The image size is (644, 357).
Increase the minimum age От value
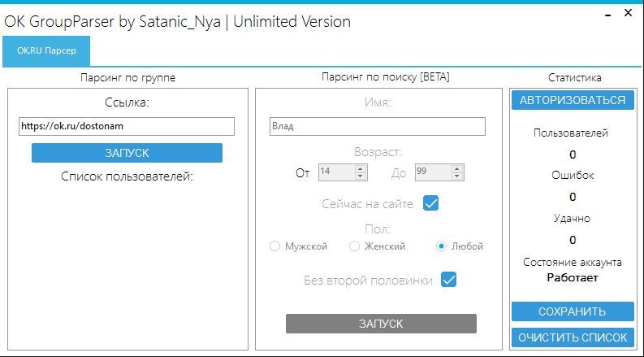click(361, 168)
